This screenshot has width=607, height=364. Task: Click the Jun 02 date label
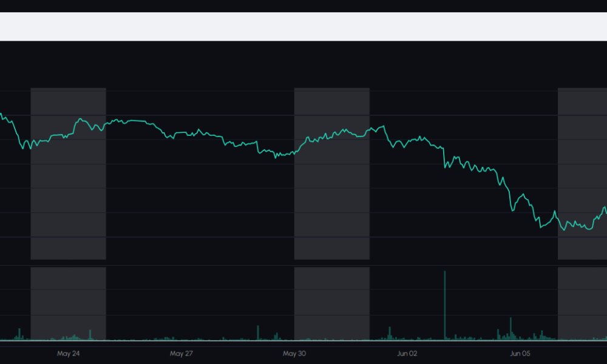click(x=407, y=353)
